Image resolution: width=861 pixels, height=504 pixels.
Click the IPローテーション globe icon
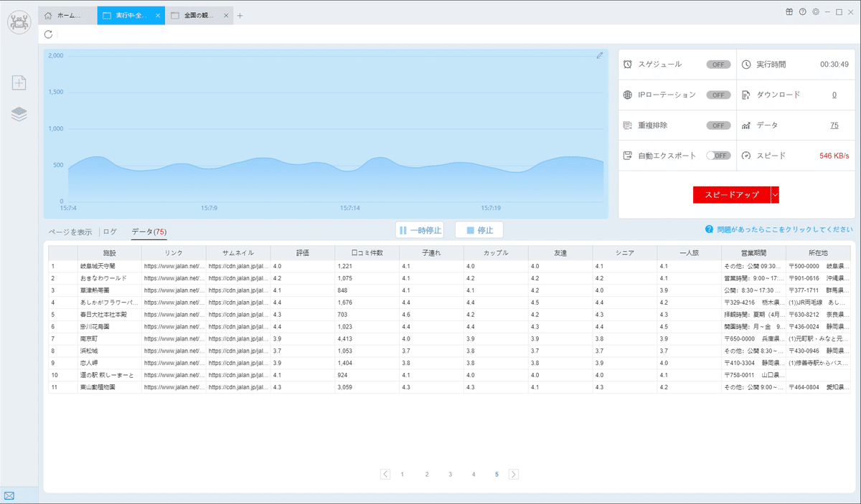tap(628, 95)
